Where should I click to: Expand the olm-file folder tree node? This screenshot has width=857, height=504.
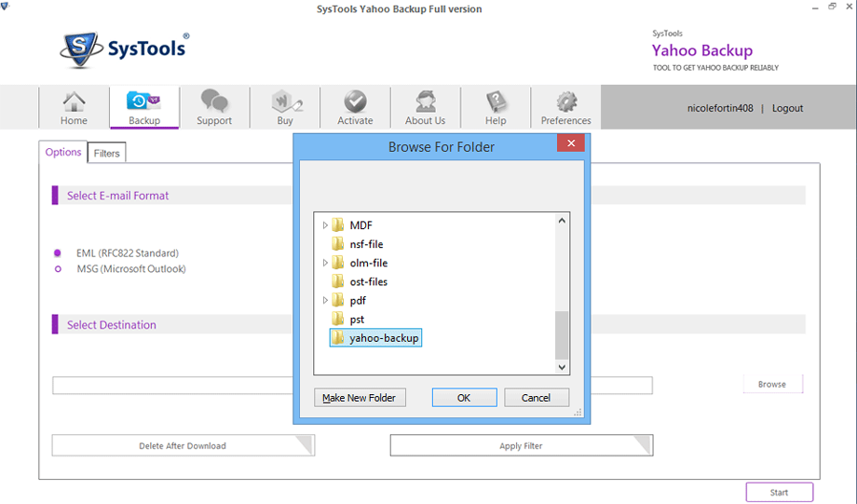325,263
